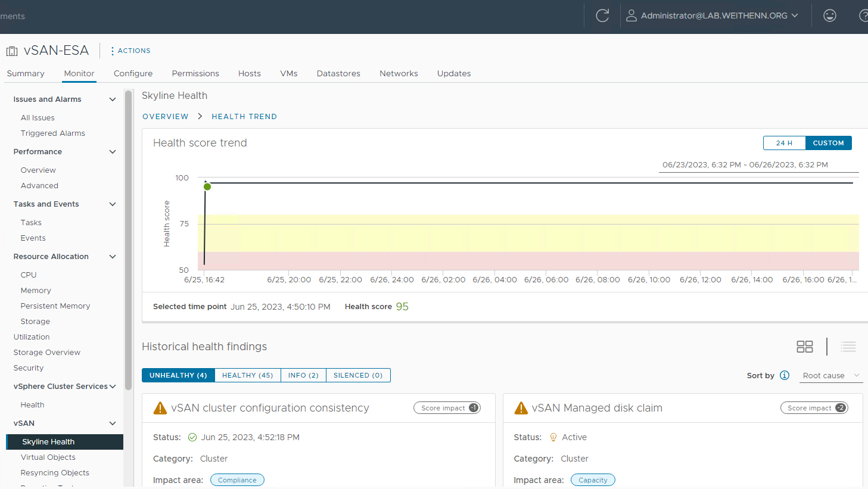
Task: Collapse the Issues and Alarms section
Action: tap(113, 99)
